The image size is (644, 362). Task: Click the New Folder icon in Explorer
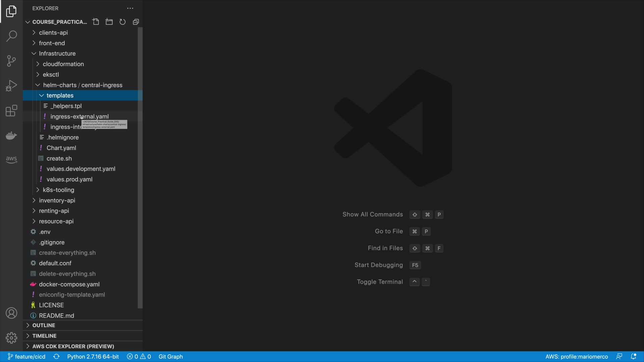point(109,22)
